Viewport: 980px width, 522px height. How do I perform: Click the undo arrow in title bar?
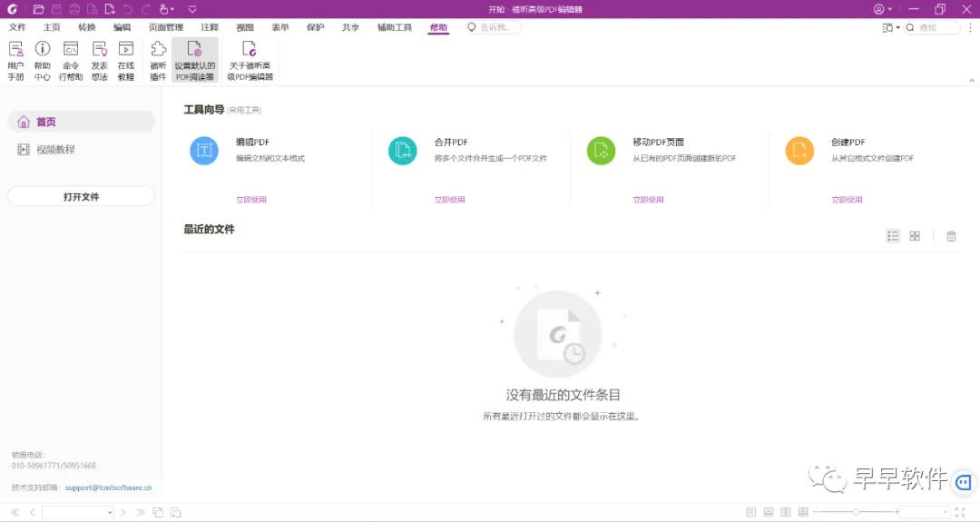(128, 9)
